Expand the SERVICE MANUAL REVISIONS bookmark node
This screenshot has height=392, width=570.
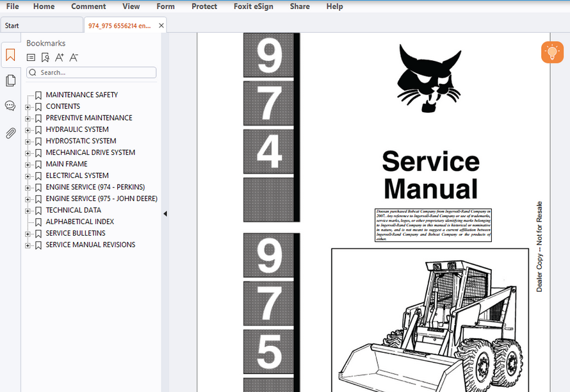28,245
